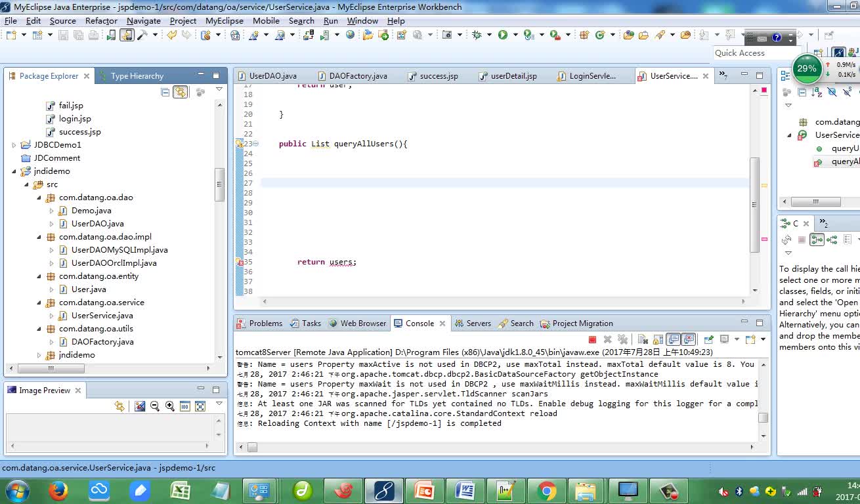Click the Windows Start button
860x504 pixels.
click(16, 490)
